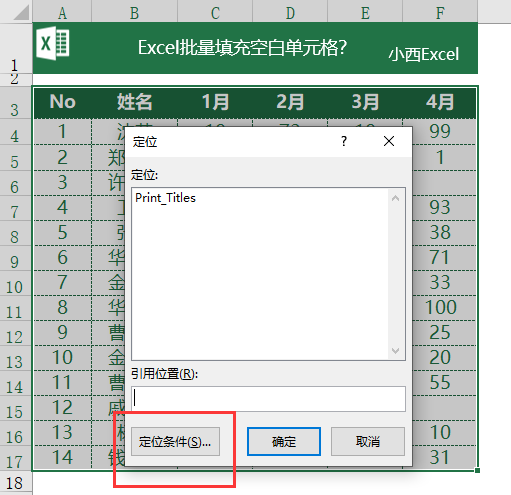This screenshot has height=495, width=511.
Task: Select column B header
Action: (134, 12)
